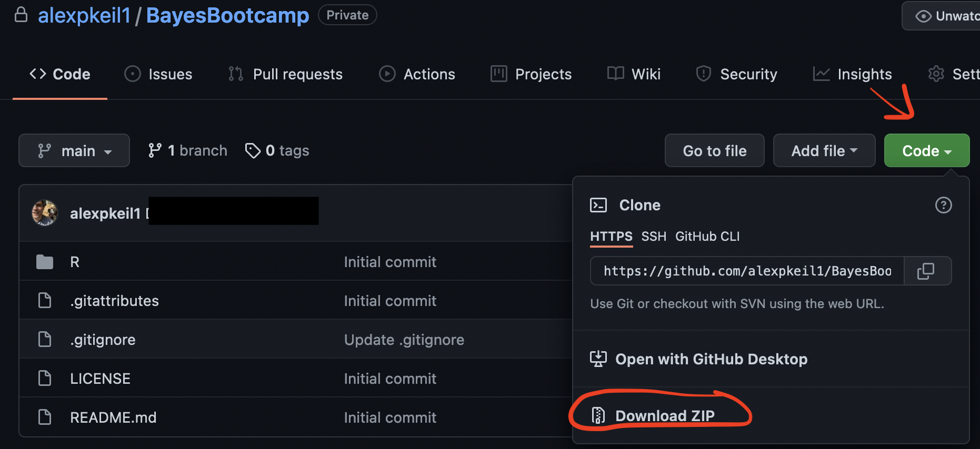Viewport: 980px width, 449px height.
Task: Expand the Add file dropdown
Action: [824, 150]
